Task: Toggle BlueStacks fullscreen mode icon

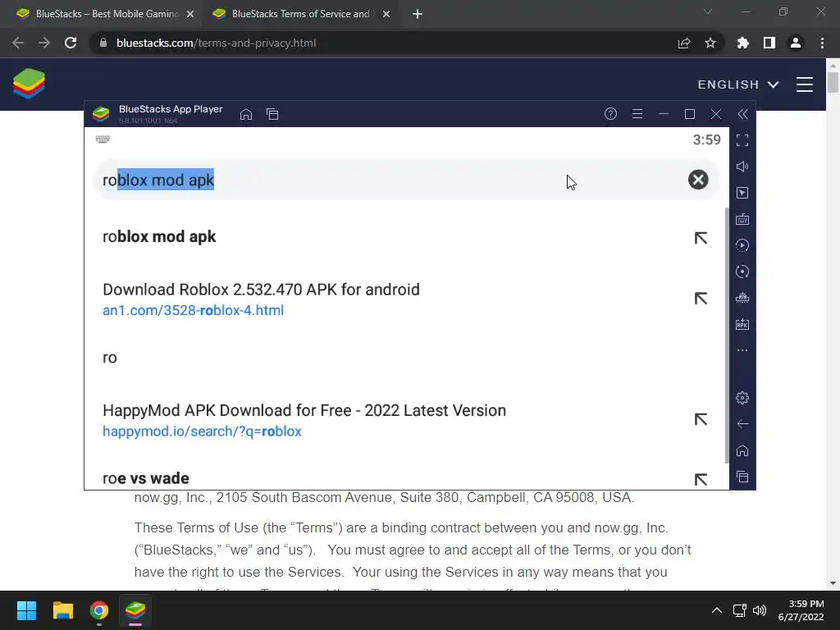Action: (742, 140)
